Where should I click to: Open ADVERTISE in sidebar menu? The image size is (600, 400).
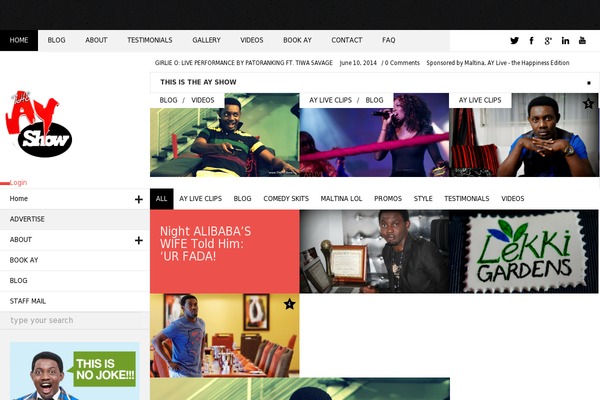tap(75, 219)
